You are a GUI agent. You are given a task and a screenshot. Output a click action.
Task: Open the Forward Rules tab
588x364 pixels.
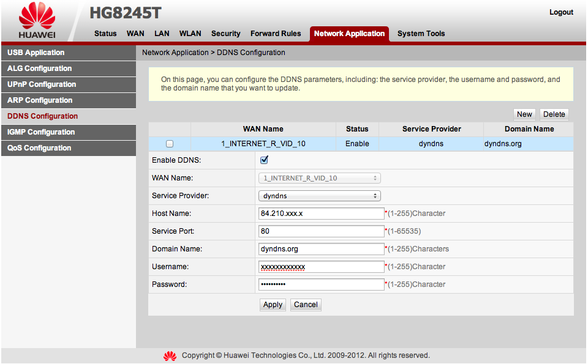(276, 34)
